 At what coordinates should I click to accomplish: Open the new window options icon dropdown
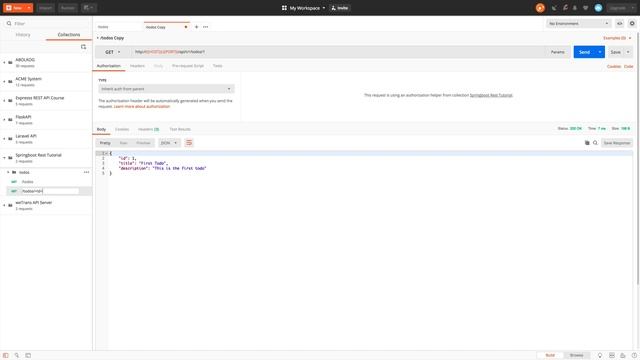89,8
